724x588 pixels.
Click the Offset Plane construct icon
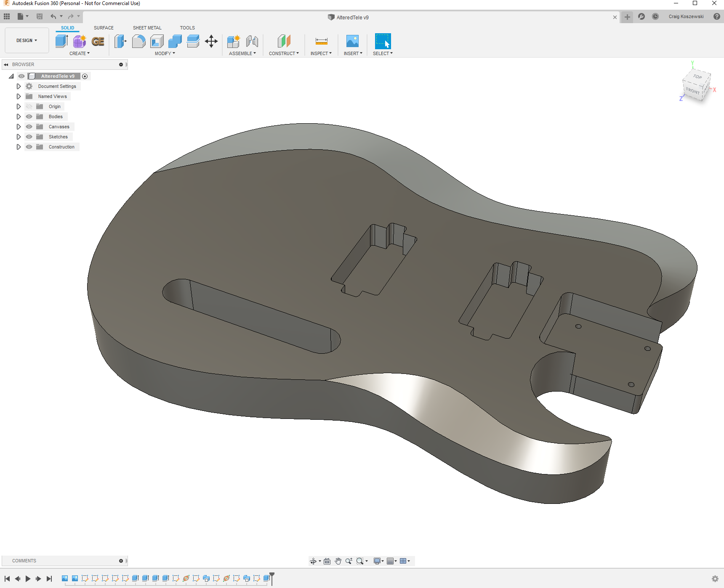pyautogui.click(x=284, y=41)
